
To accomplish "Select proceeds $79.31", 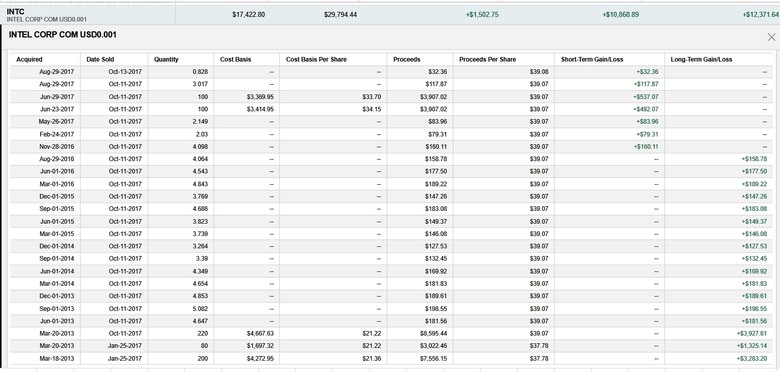I will [x=437, y=134].
